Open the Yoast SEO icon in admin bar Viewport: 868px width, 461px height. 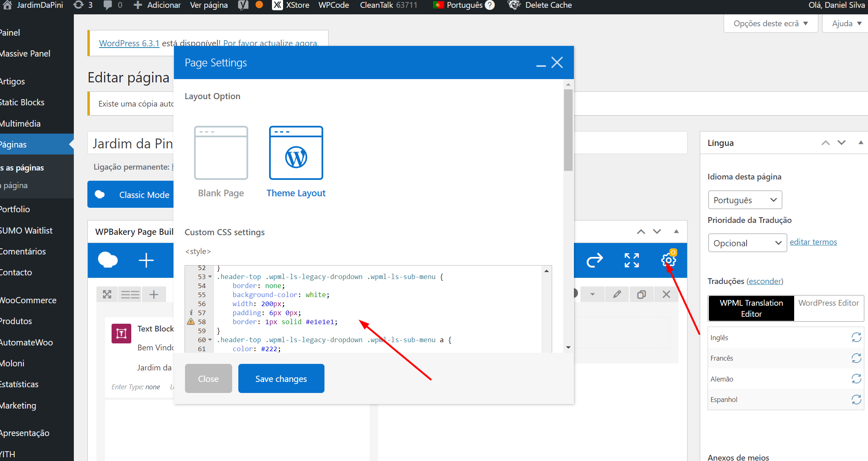(243, 5)
